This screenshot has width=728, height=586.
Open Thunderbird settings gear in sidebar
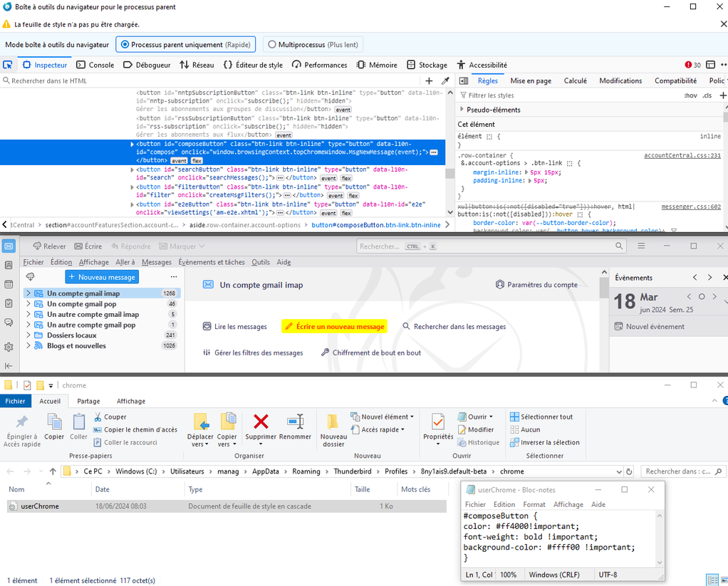click(x=9, y=347)
